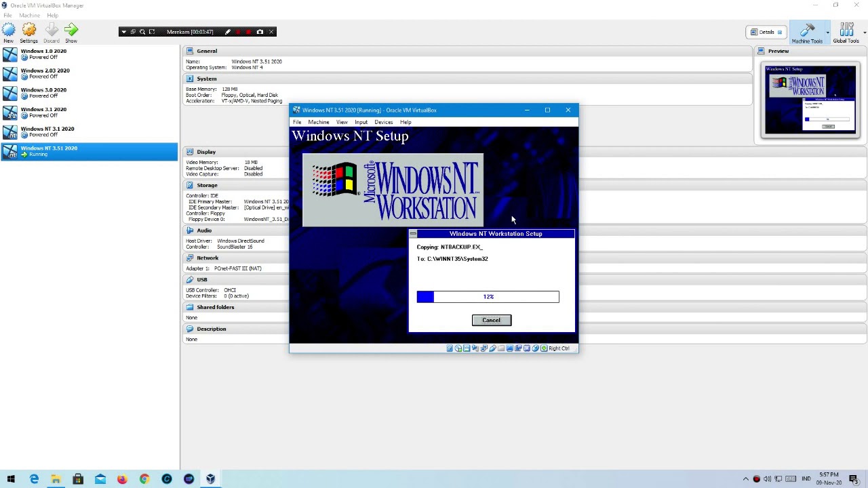Open Input menu in the VM window
868x488 pixels.
point(361,122)
